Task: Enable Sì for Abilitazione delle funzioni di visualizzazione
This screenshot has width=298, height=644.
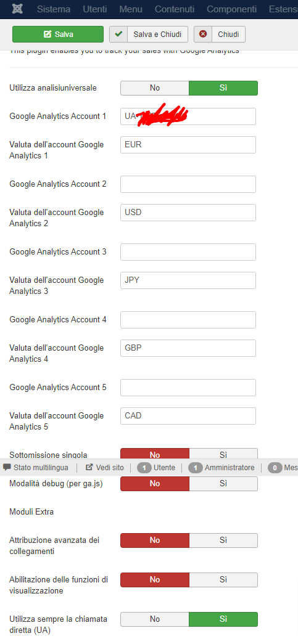Action: point(223,579)
